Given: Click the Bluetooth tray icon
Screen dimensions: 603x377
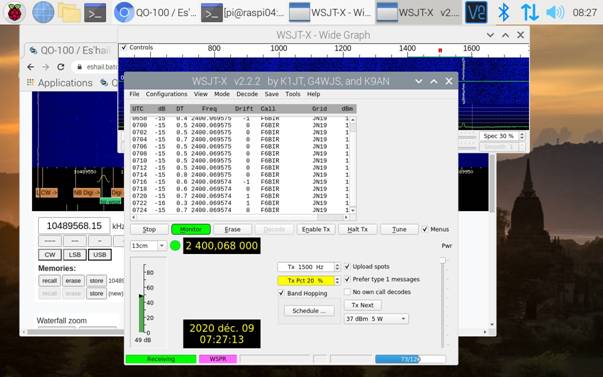Looking at the screenshot, I should pyautogui.click(x=503, y=12).
